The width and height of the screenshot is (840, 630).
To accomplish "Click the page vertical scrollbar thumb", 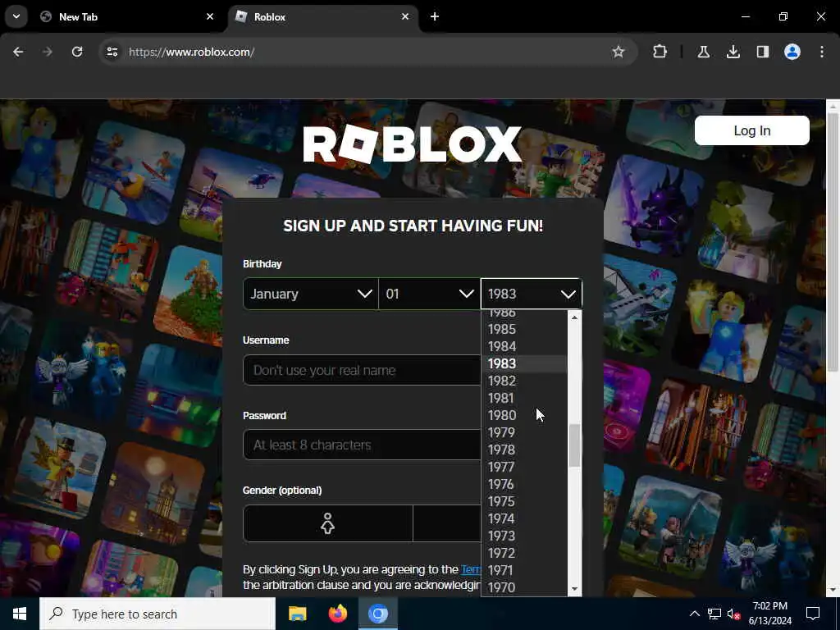I will tap(833, 241).
